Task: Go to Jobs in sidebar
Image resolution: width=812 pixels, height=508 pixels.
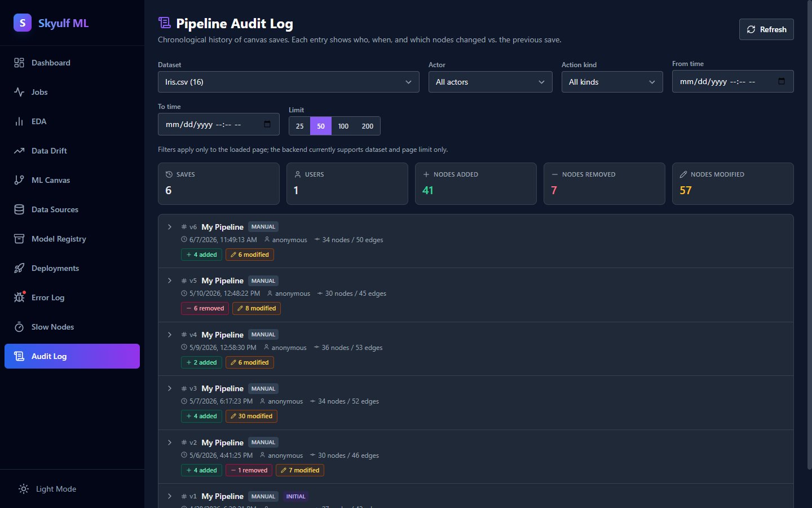Action: click(72, 92)
